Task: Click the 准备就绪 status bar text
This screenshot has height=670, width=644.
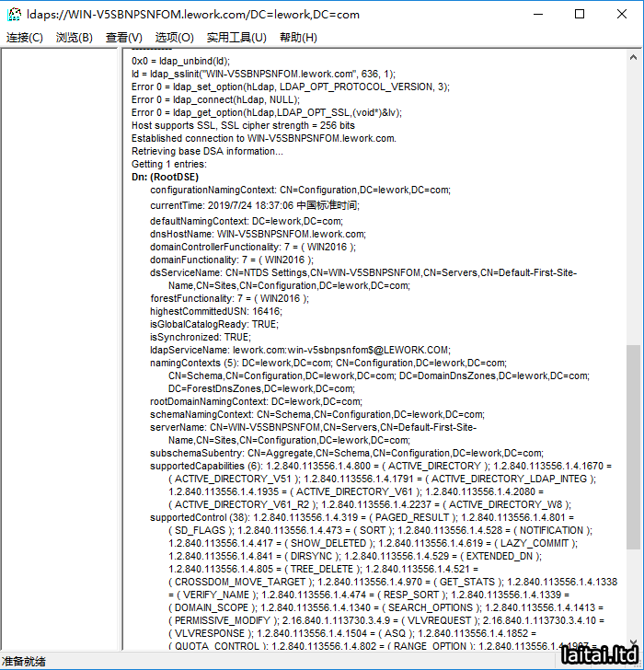Action: click(24, 662)
